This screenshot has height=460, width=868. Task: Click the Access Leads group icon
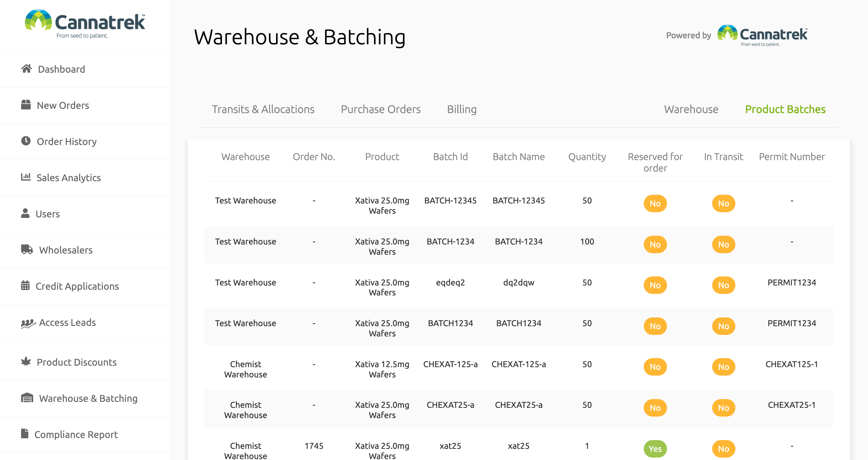pos(28,323)
